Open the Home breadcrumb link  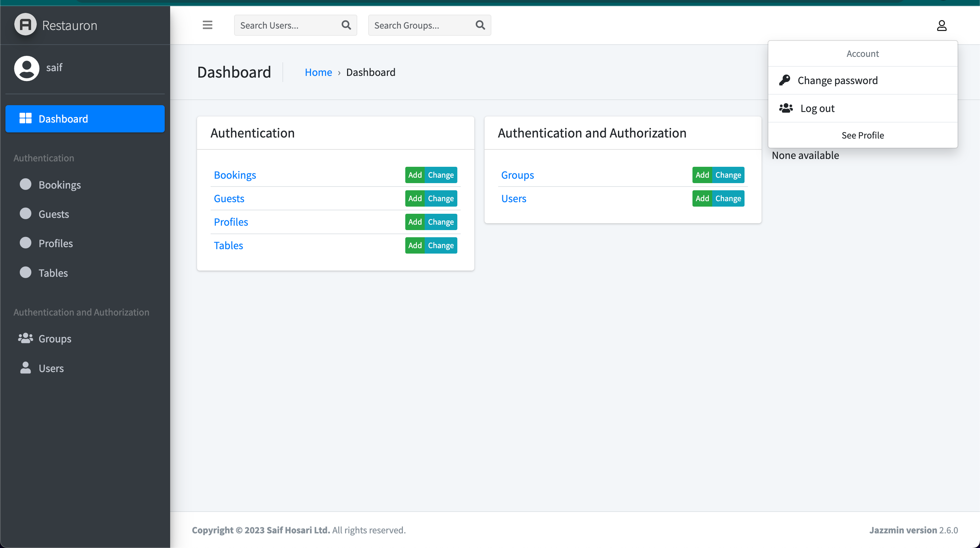[318, 72]
